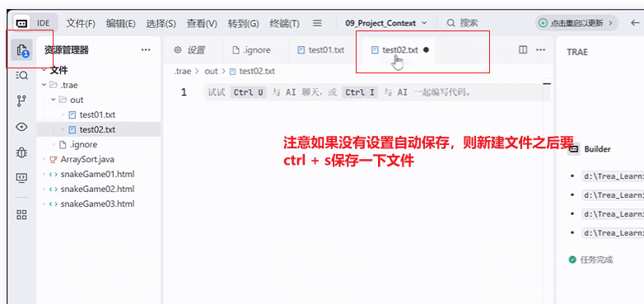This screenshot has height=304, width=644.
Task: Open editor more actions ellipsis
Action: (540, 49)
